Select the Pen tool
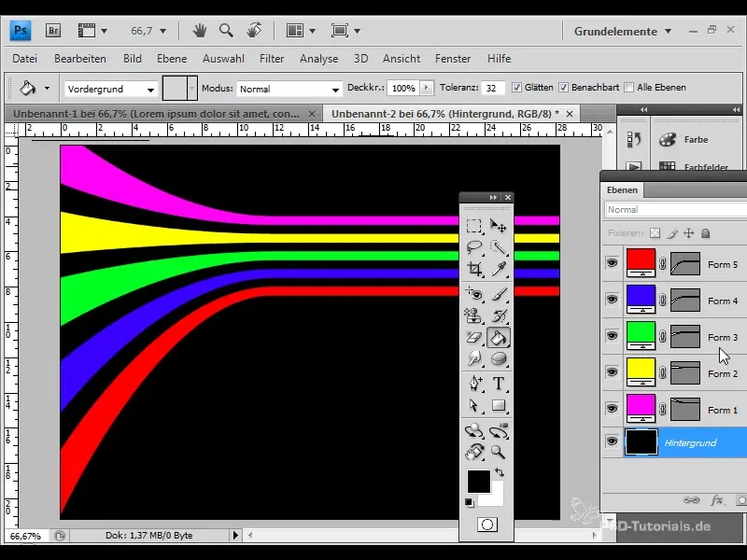The height and width of the screenshot is (560, 747). (473, 384)
